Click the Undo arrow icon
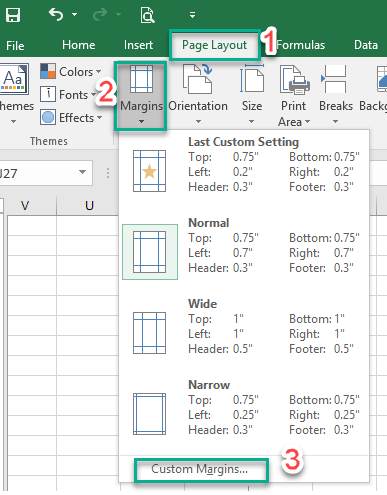The image size is (387, 495). (x=56, y=15)
